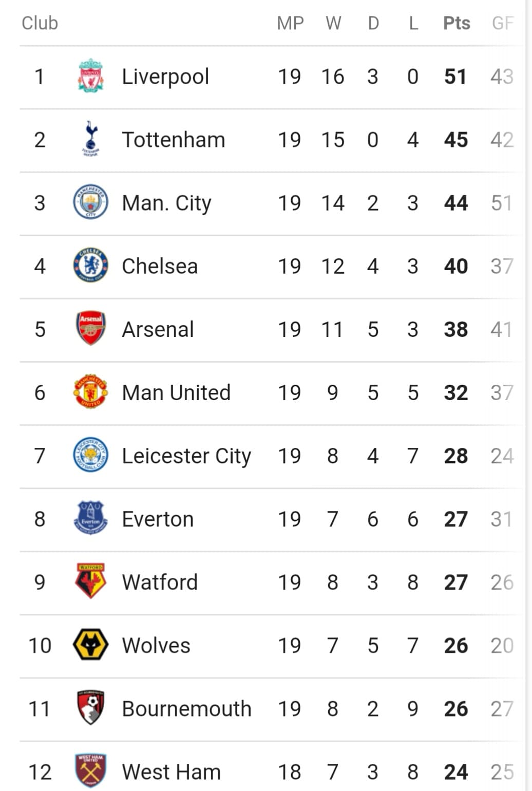Click the Everton club crest
Screen dimensions: 532x791
point(91,518)
